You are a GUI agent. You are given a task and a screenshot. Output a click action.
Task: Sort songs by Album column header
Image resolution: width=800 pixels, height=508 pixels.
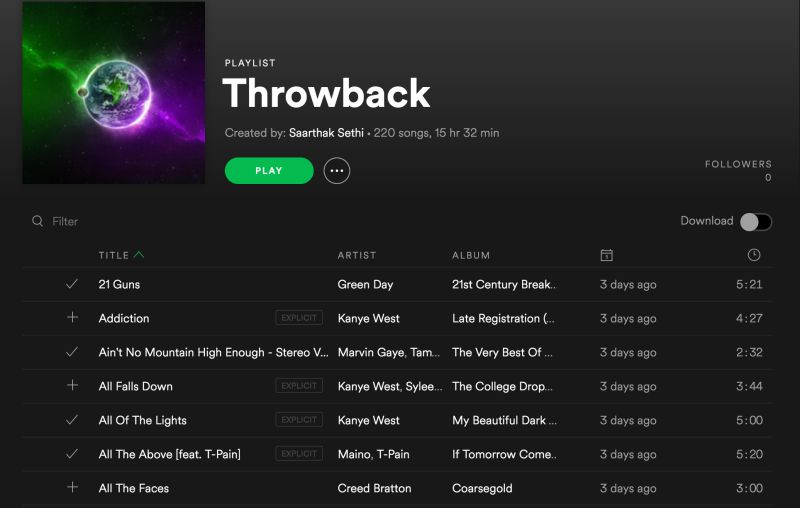471,256
